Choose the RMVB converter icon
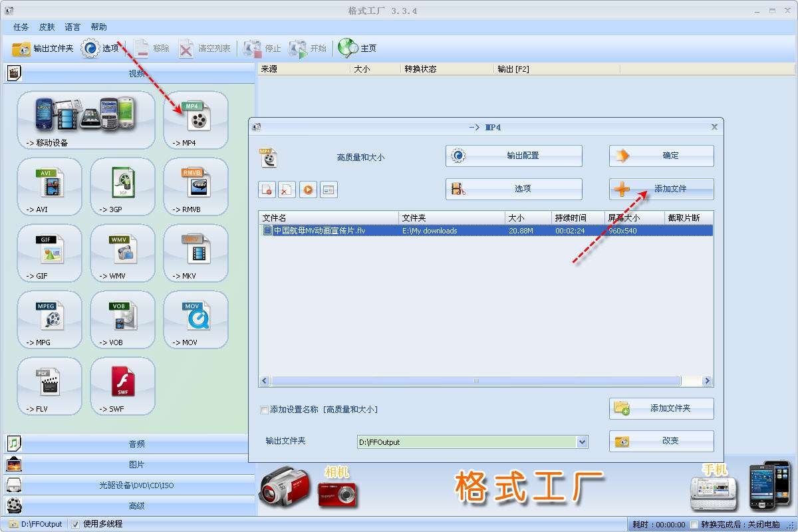 coord(195,186)
